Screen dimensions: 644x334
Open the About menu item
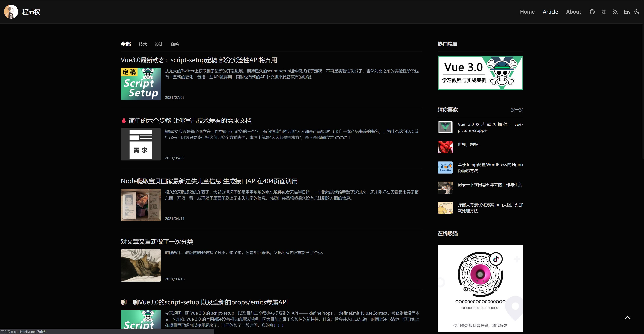pos(574,12)
